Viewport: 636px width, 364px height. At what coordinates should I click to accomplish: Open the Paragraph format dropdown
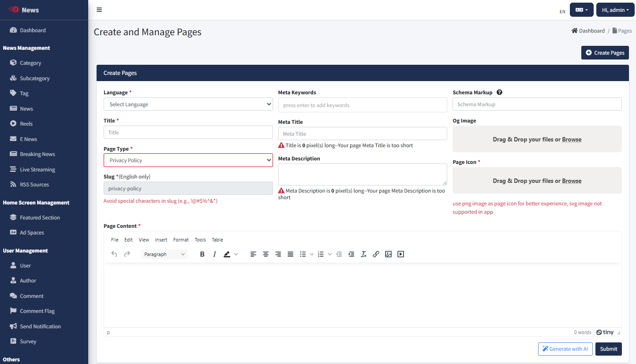point(165,254)
